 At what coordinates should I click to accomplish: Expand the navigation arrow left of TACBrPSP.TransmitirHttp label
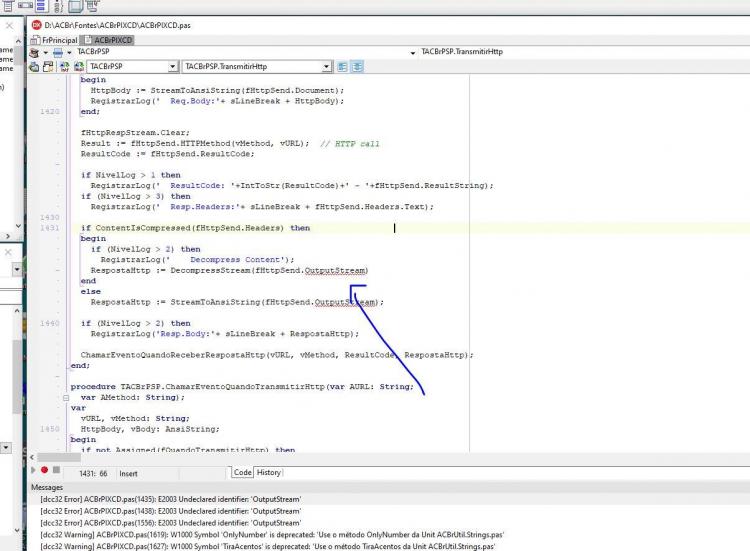click(413, 53)
